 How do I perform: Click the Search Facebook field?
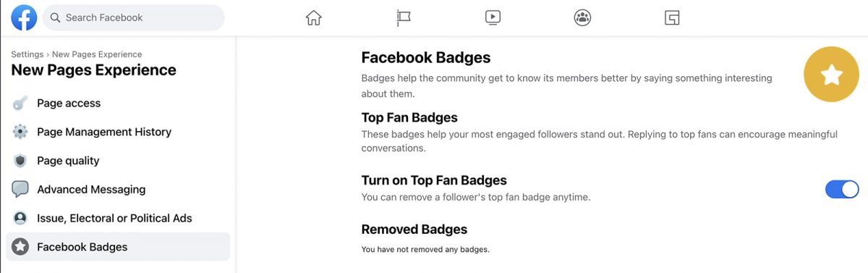(x=134, y=17)
